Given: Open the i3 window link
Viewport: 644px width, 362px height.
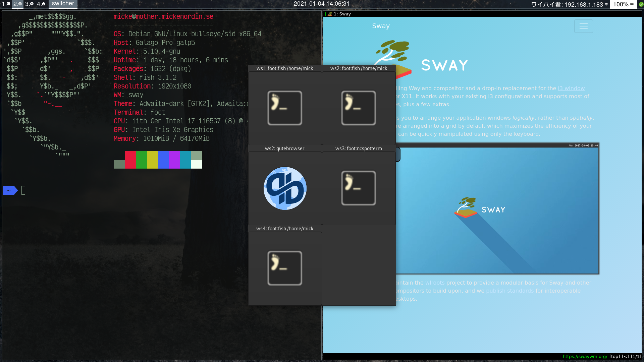Looking at the screenshot, I should tap(571, 88).
